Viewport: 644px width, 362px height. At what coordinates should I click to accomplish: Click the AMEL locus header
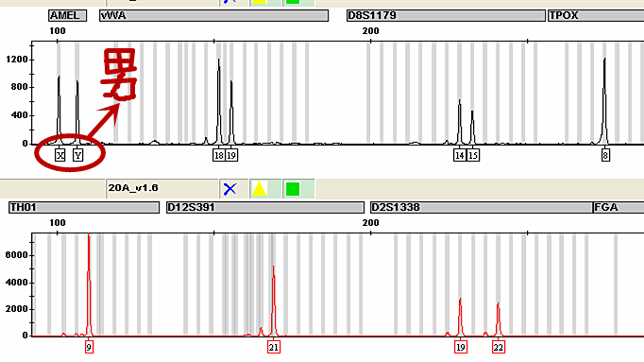coord(67,16)
